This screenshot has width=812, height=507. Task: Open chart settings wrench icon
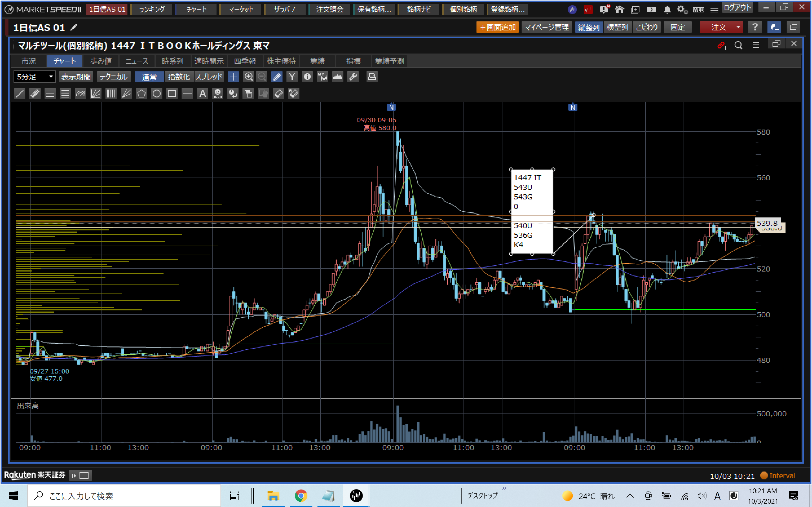353,77
